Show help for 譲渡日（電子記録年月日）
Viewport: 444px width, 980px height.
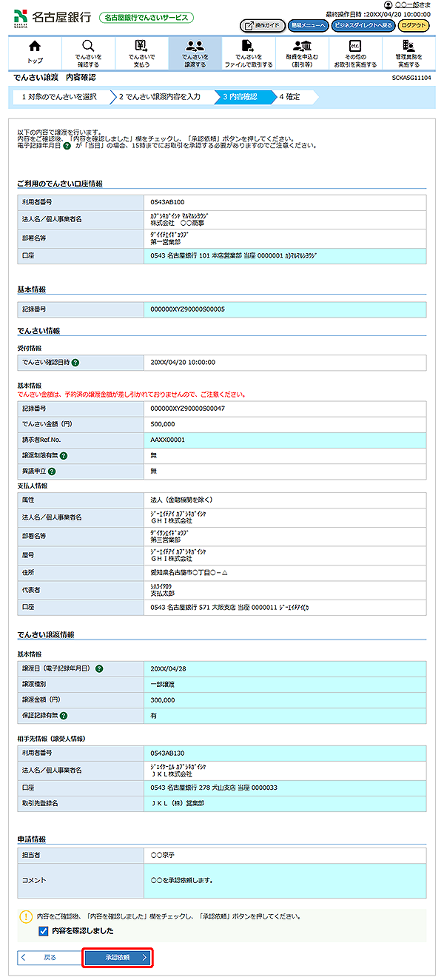99,668
